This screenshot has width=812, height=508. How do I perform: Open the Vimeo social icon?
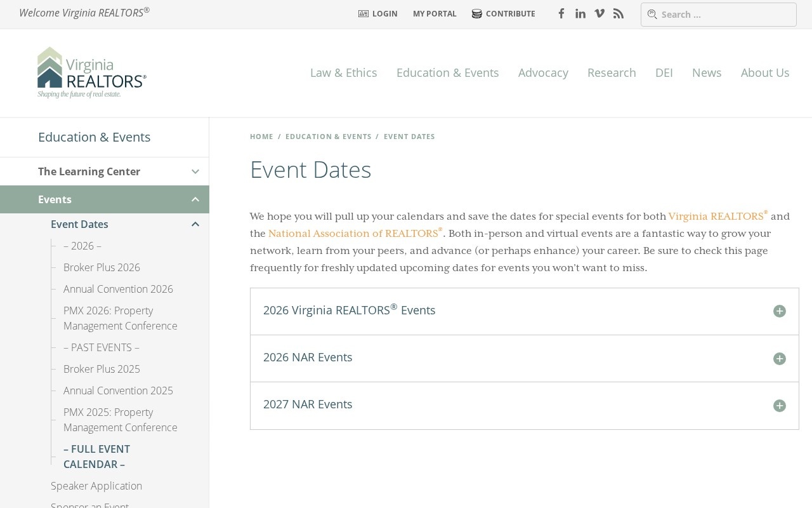point(599,14)
